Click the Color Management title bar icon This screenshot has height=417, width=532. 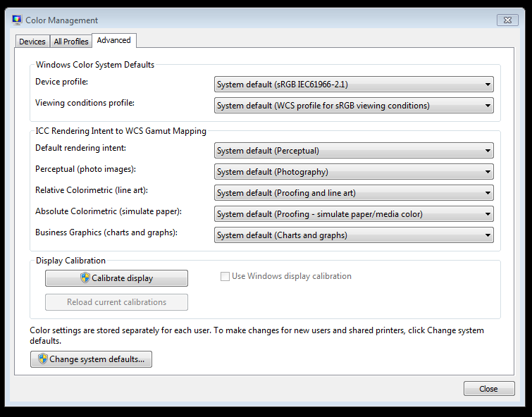click(x=17, y=20)
